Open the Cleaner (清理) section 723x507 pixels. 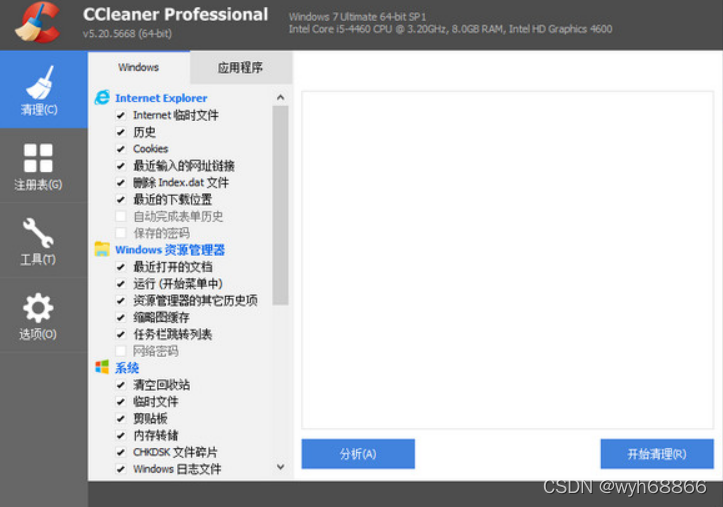(43, 89)
